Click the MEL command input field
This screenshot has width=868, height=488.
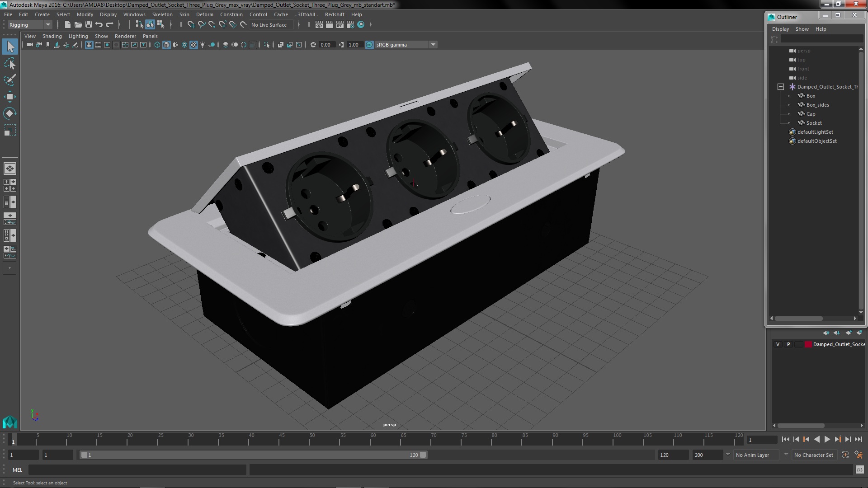[137, 470]
